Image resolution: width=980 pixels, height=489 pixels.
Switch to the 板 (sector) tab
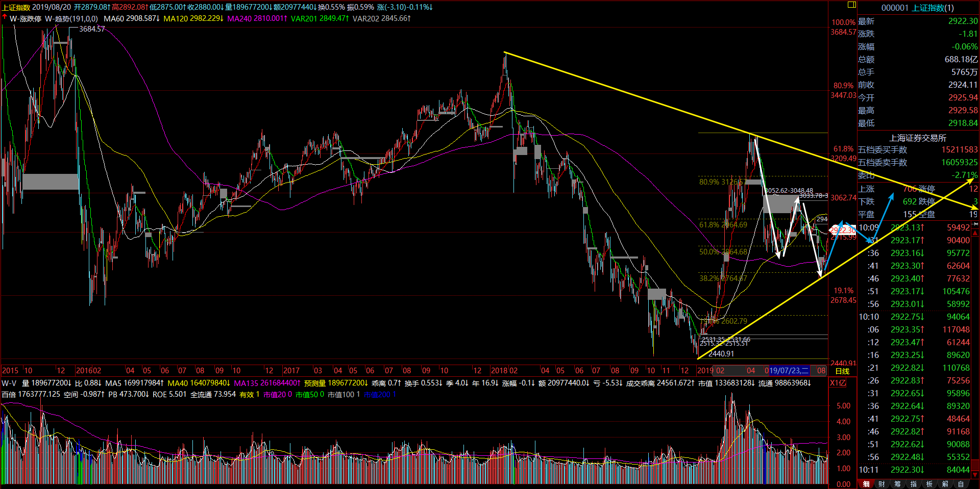[929, 484]
